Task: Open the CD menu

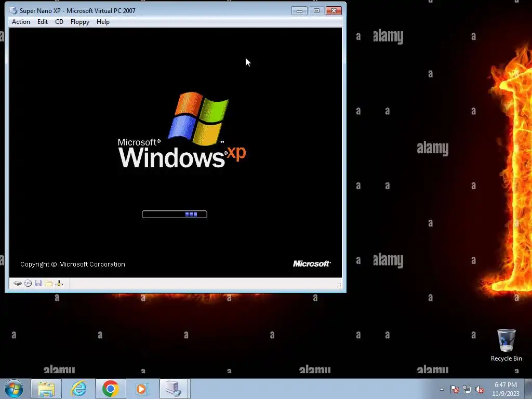Action: pos(59,22)
